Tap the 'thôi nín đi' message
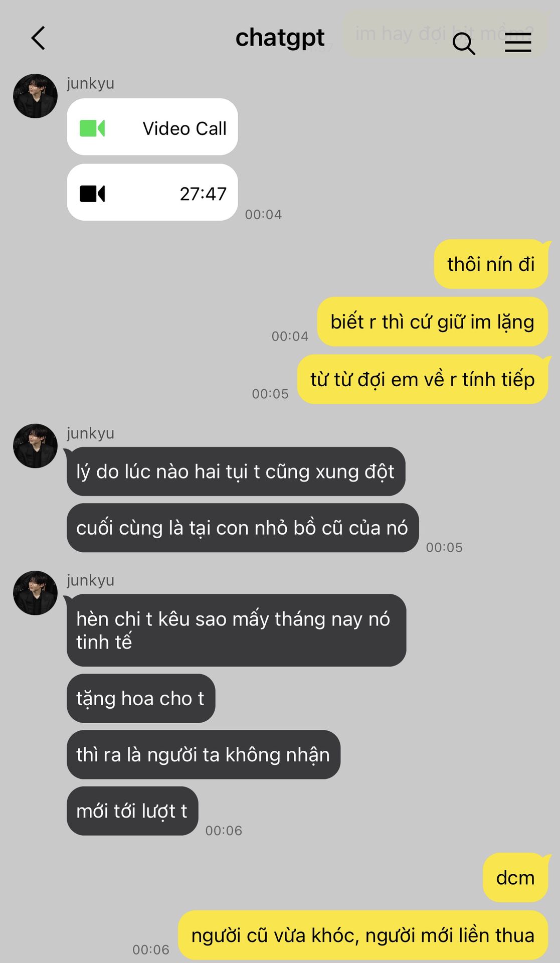560x963 pixels. pos(491,264)
